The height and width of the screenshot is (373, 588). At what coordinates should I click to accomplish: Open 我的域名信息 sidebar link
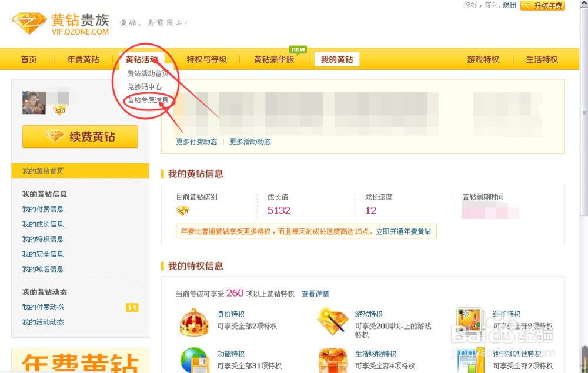[43, 269]
